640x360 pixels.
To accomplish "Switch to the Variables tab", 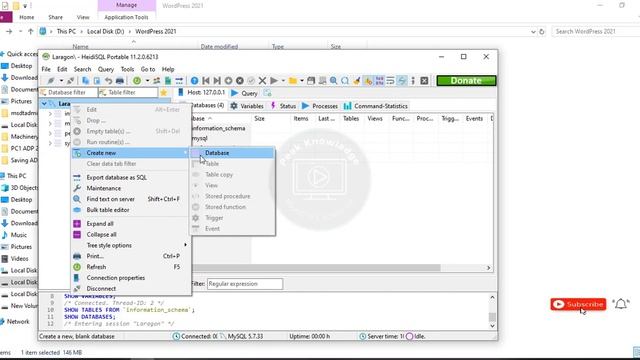I will coord(247,106).
